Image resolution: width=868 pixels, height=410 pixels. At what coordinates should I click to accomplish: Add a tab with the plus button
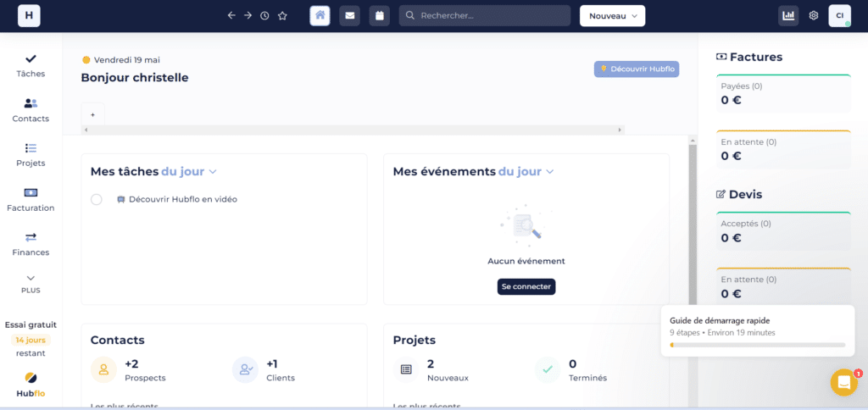(93, 114)
